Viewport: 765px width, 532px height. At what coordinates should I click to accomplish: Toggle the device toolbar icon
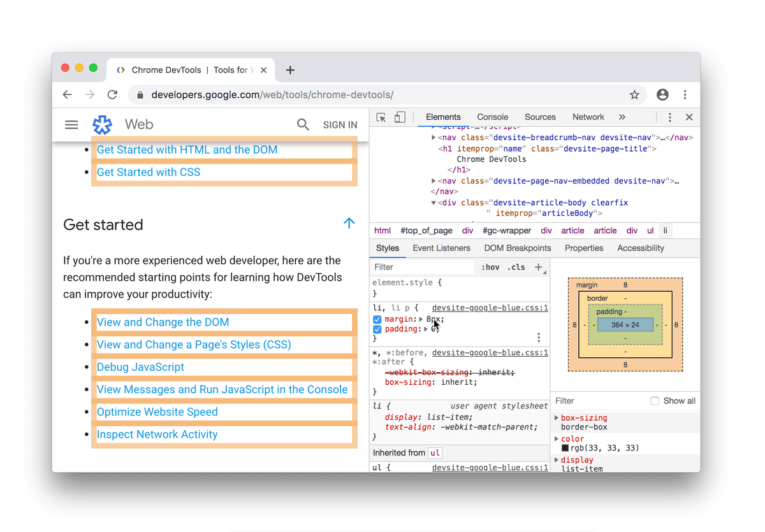pyautogui.click(x=400, y=117)
